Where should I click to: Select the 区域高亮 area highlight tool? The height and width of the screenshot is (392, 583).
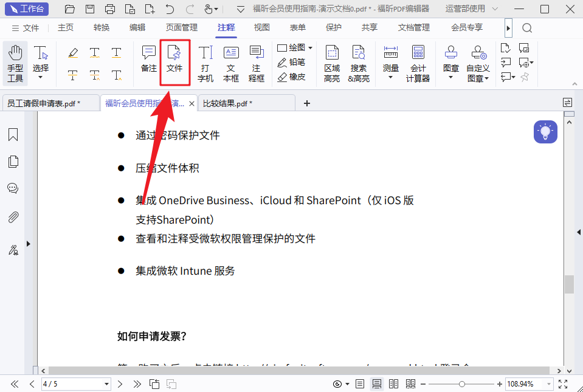coord(331,61)
